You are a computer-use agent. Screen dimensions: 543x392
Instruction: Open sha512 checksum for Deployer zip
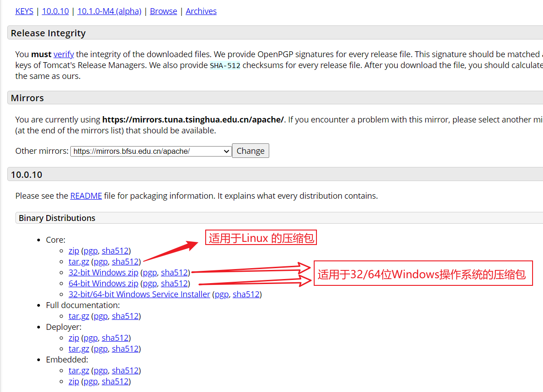click(115, 338)
